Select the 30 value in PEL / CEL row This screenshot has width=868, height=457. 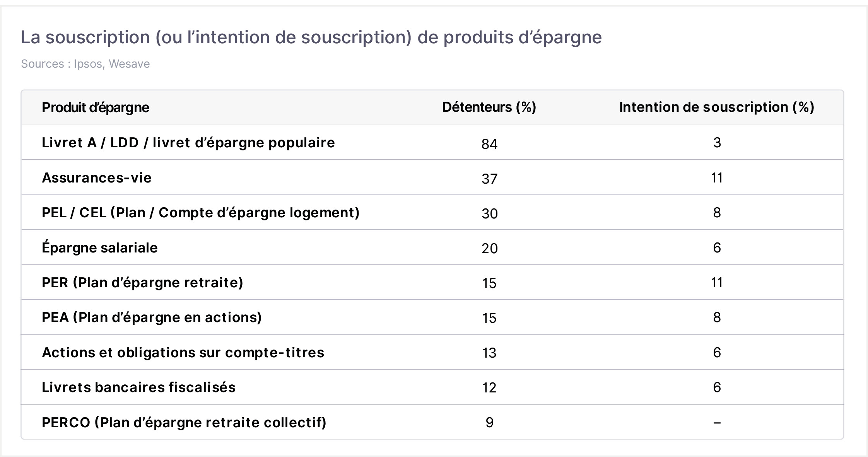click(489, 213)
